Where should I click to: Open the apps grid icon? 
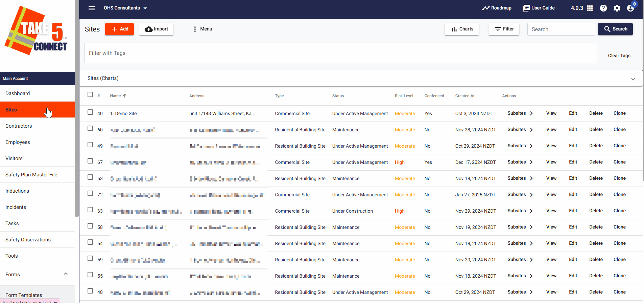coord(590,8)
